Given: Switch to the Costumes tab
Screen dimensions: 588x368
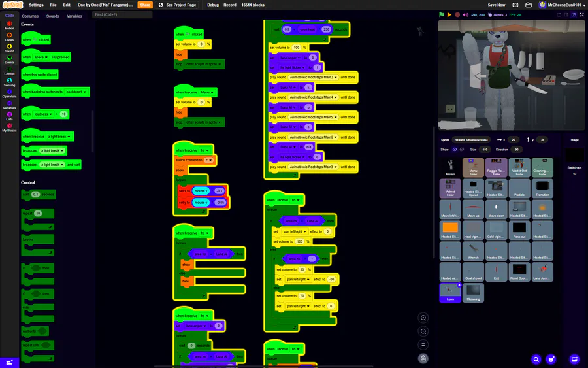Looking at the screenshot, I should pyautogui.click(x=30, y=16).
